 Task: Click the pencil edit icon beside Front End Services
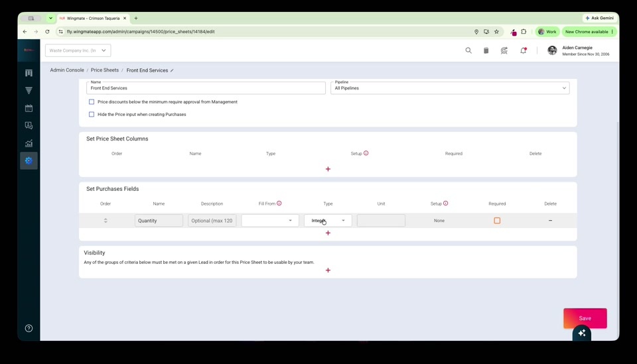(x=172, y=70)
